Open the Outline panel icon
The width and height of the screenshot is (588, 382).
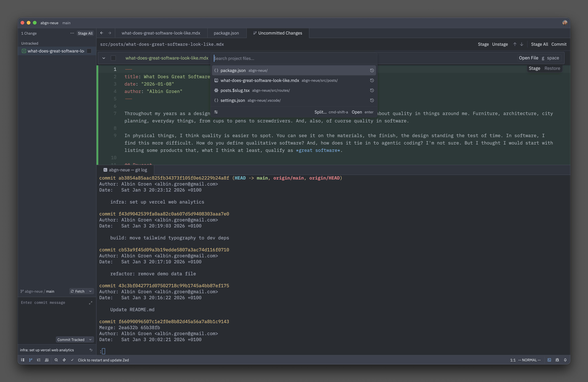[x=39, y=360]
